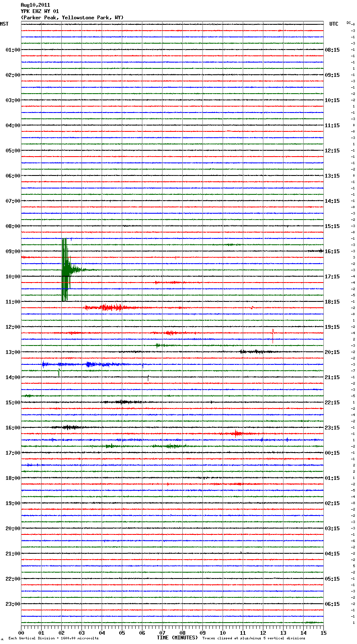
Task: Click the TIME (MINUTES) axis title
Action: (x=177, y=638)
